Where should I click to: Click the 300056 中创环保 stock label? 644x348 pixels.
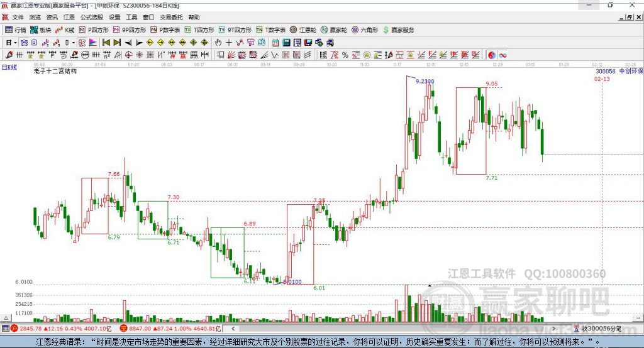point(619,72)
